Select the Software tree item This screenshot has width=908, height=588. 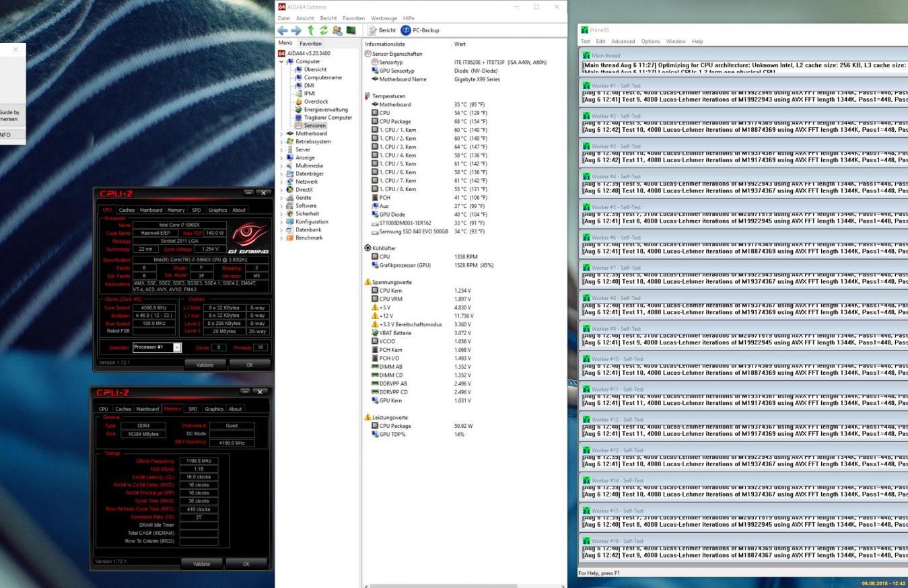[x=302, y=206]
